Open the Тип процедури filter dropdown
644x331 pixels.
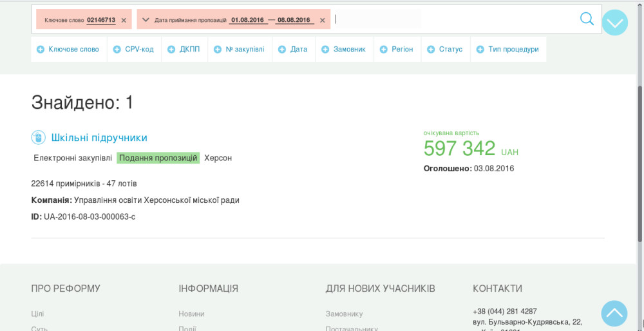pyautogui.click(x=507, y=50)
